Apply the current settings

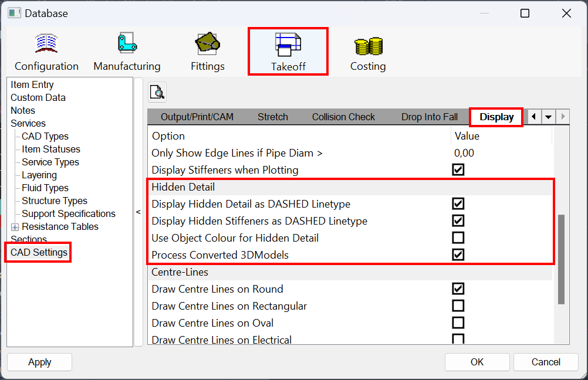(39, 362)
